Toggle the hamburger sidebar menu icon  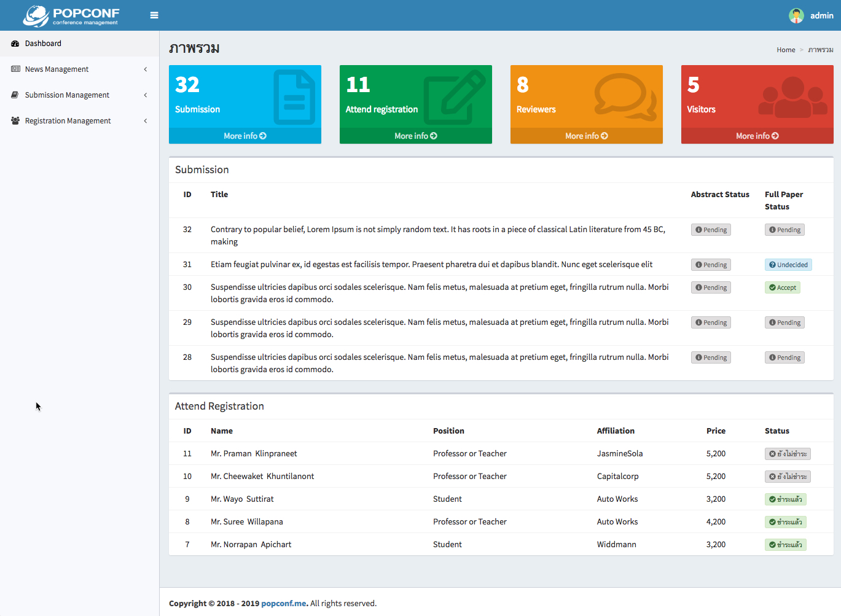(154, 15)
